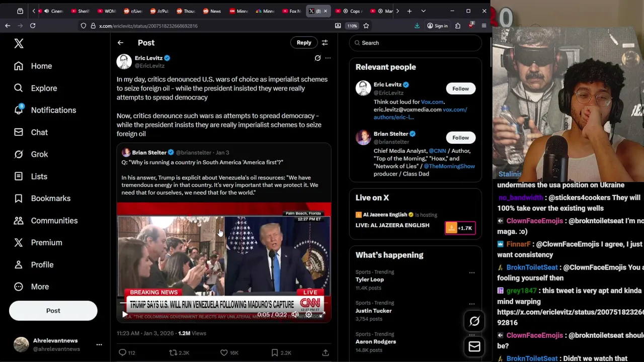Open Eric Levitz's profile avatar on post
The width and height of the screenshot is (644, 362).
click(x=124, y=61)
